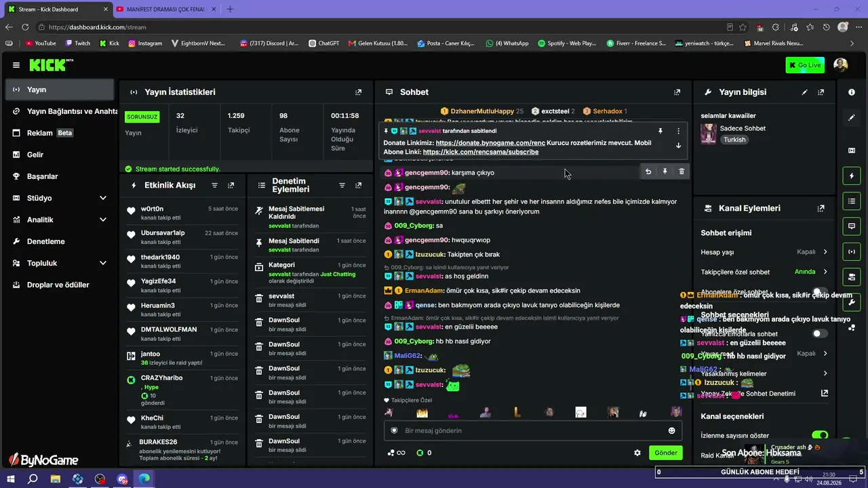Reply to gencgemm90's message using reply icon
The width and height of the screenshot is (868, 488).
tap(648, 172)
